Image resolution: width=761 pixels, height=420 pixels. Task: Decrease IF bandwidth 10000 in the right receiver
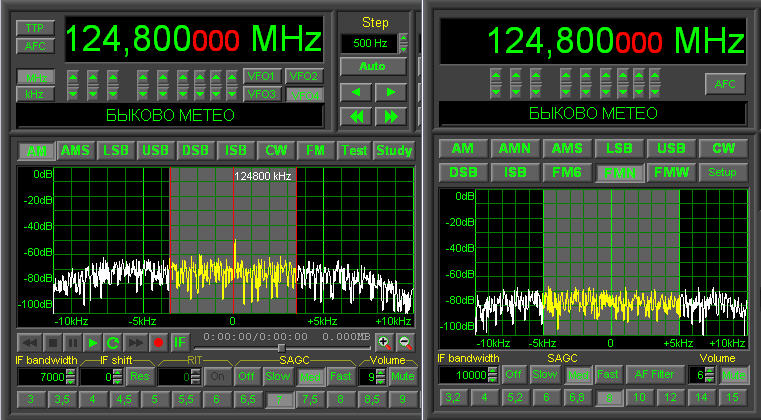pos(492,379)
